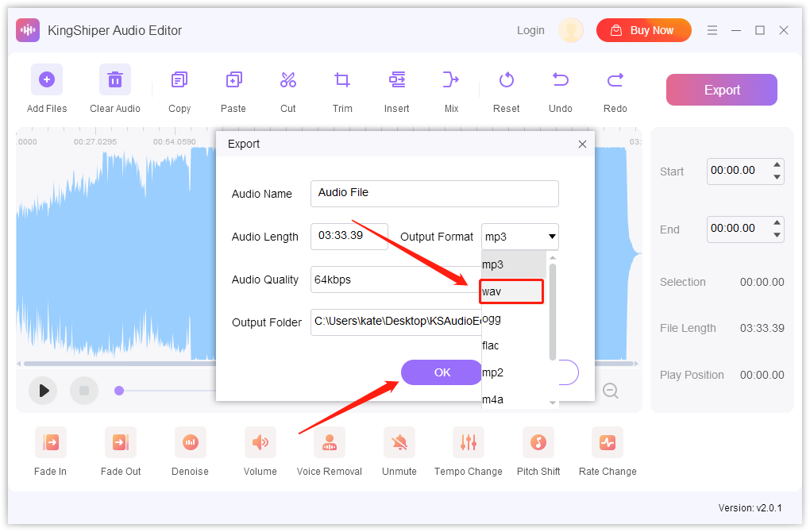Increase the End time value
810x532 pixels.
(777, 222)
